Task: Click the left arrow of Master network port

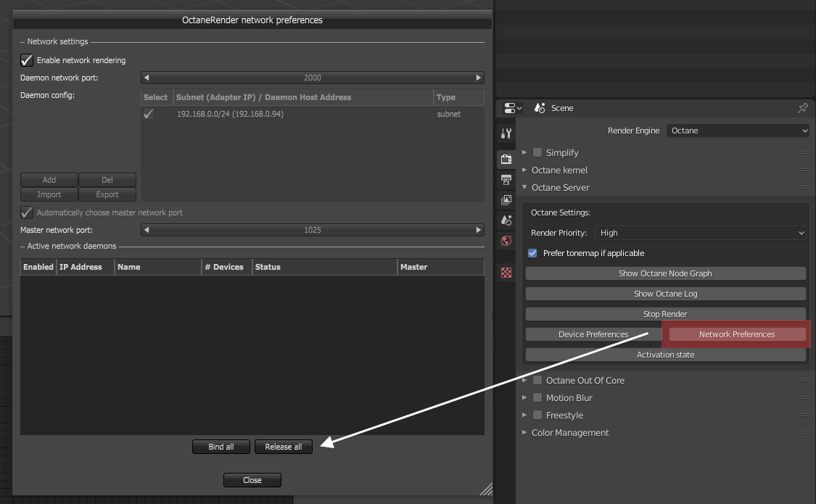Action: pos(147,230)
